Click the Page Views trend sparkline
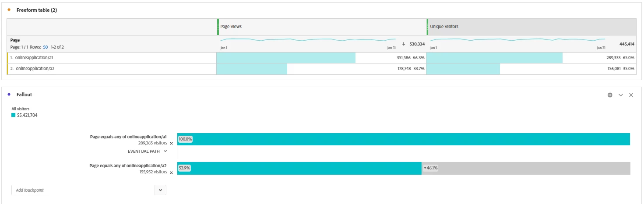The image size is (644, 204). (x=308, y=40)
